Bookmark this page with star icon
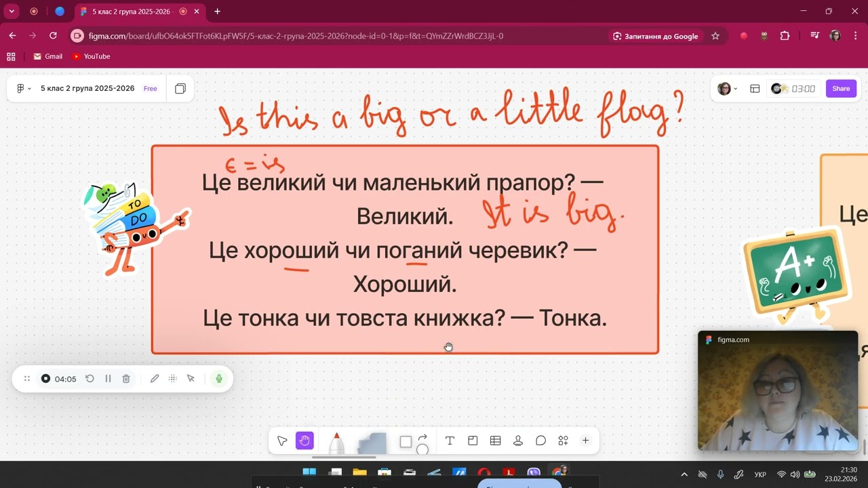The image size is (868, 488). click(x=715, y=36)
